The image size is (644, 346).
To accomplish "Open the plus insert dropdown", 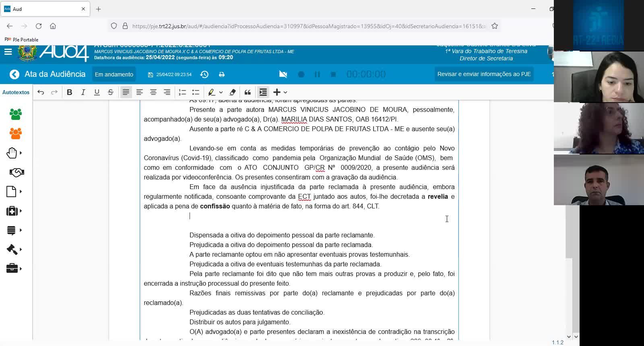I will [x=280, y=92].
